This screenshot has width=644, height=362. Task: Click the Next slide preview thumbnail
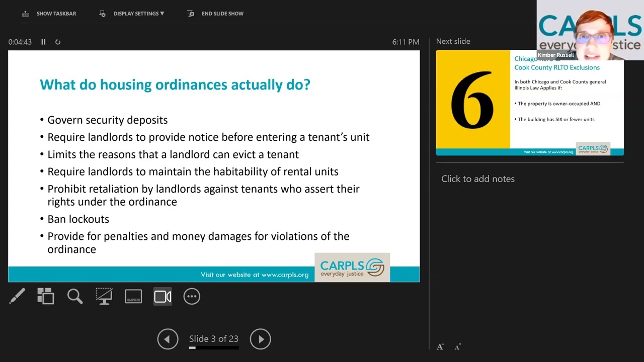pyautogui.click(x=530, y=103)
